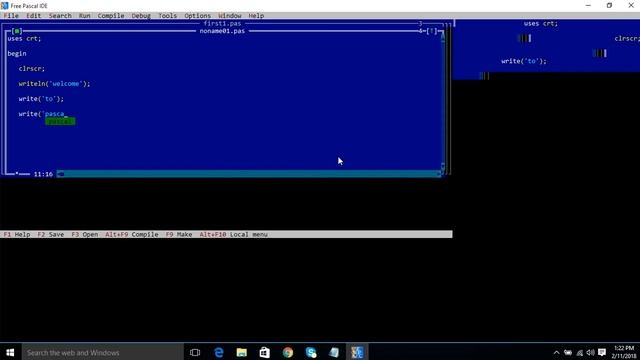Click the 'uses crt;' code line
Viewport: 640px width, 360px height.
[24, 38]
